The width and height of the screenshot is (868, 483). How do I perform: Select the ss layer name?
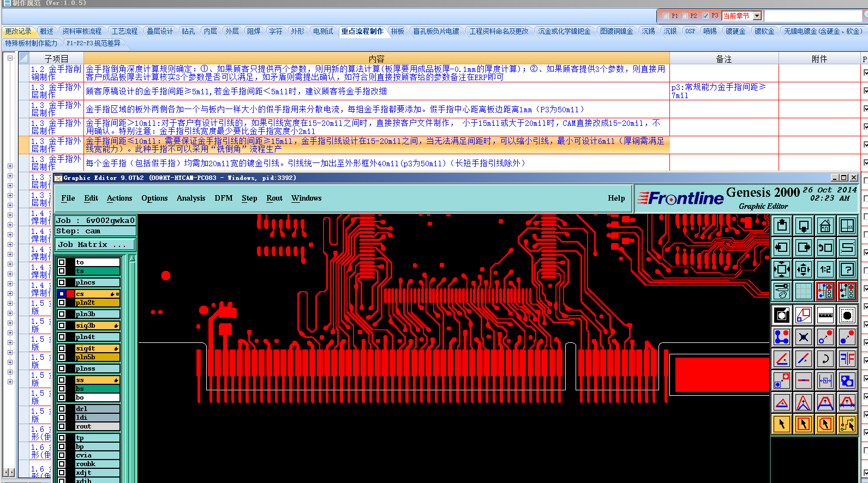coord(97,380)
